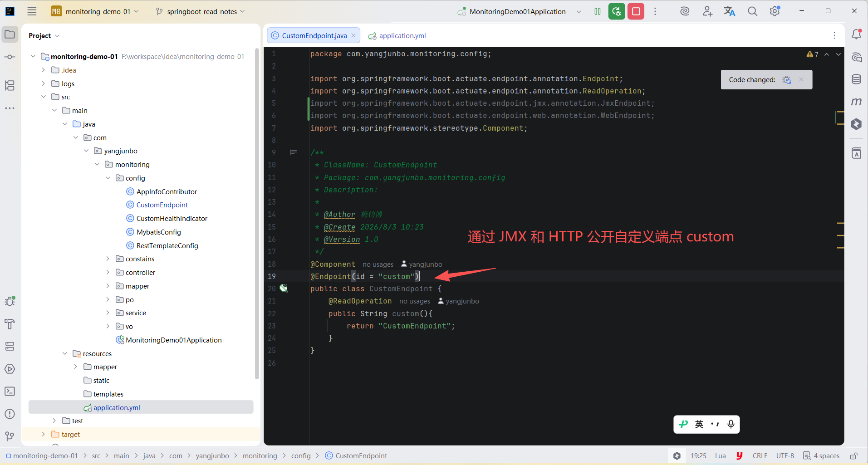This screenshot has height=465, width=868.
Task: Open the Project view dropdown
Action: pos(44,35)
